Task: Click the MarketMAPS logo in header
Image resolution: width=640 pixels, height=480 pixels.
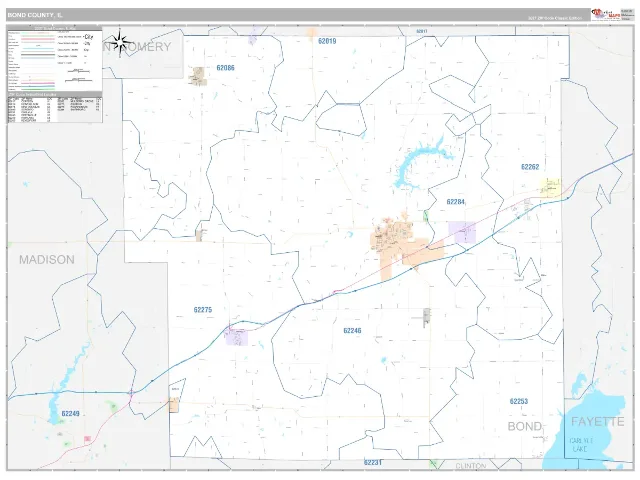Action: [x=605, y=15]
